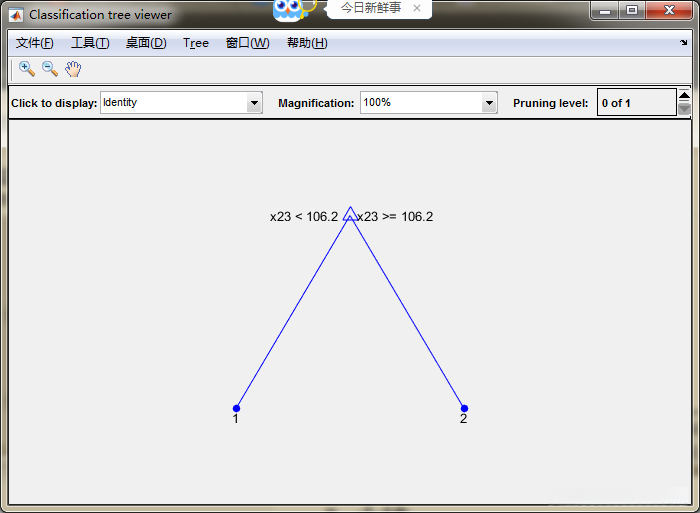Click leaf node labeled 1
Image resolution: width=700 pixels, height=513 pixels.
tap(236, 408)
